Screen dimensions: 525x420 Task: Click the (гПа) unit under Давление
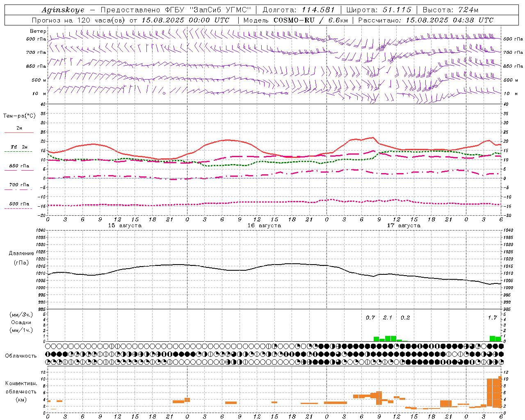(x=21, y=262)
